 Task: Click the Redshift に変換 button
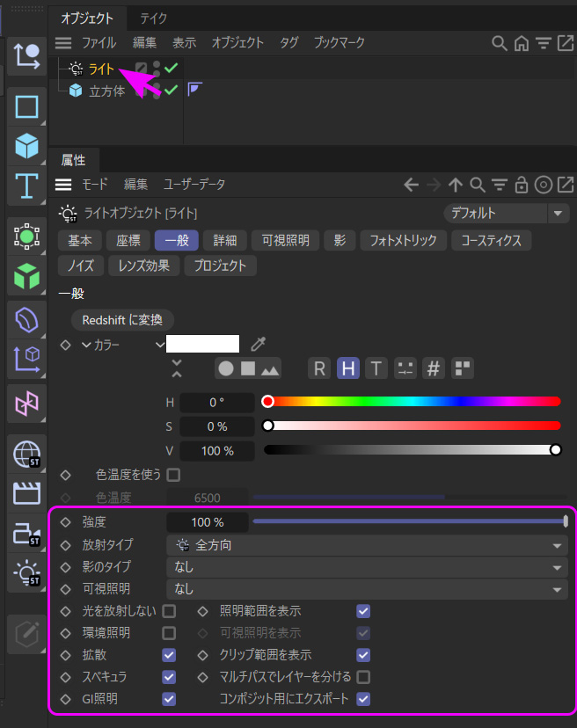[122, 319]
